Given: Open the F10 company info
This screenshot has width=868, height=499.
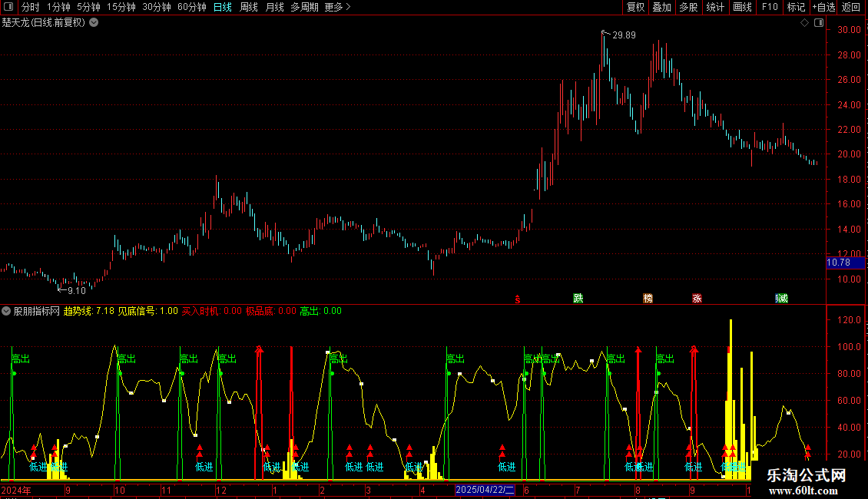Looking at the screenshot, I should (770, 7).
